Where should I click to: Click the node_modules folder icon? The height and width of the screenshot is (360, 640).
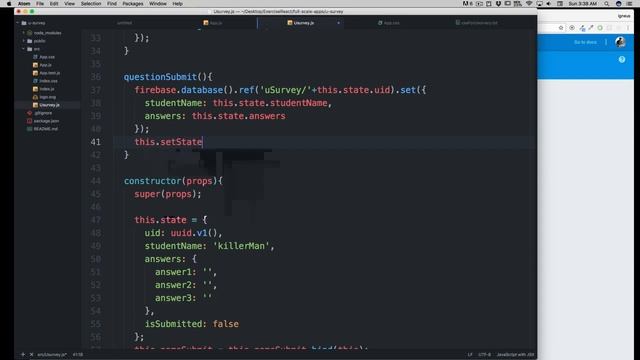[x=29, y=33]
